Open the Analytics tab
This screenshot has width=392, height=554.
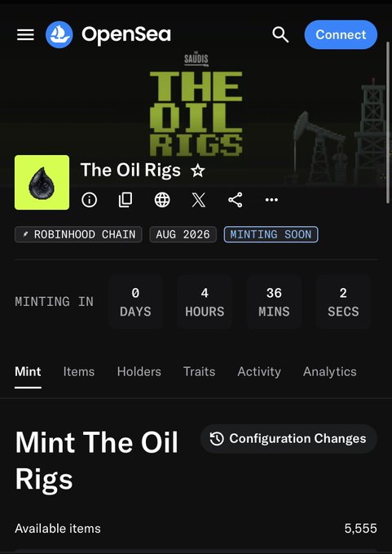click(x=329, y=372)
